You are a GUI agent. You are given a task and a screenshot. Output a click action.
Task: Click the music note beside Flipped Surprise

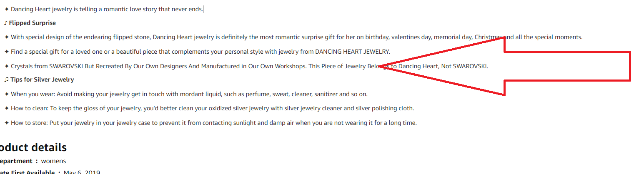pos(6,23)
